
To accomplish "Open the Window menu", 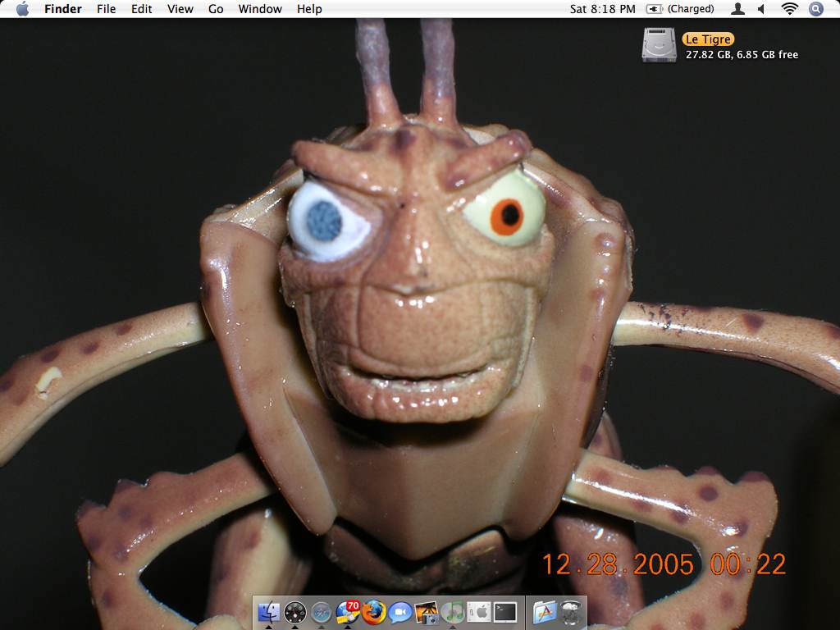I will 260,8.
